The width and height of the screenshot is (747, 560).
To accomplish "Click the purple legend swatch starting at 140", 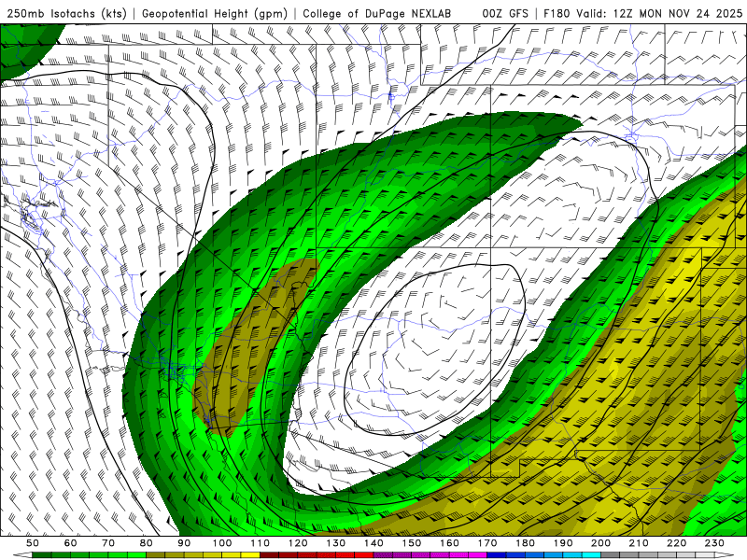I will (383, 555).
